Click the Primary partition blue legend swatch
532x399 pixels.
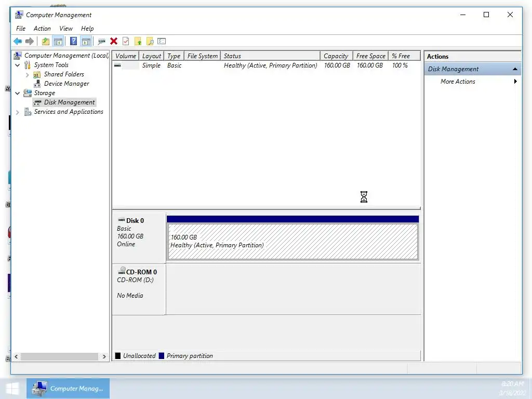[x=162, y=355]
